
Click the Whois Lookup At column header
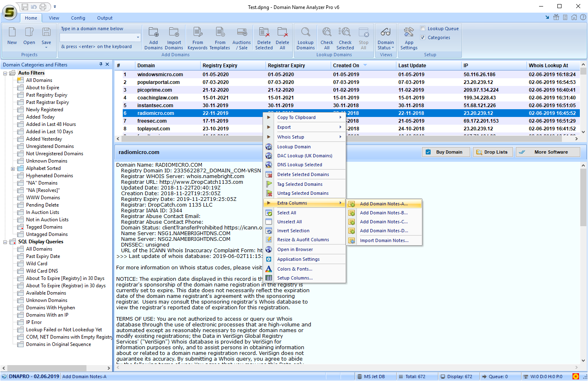pos(553,65)
